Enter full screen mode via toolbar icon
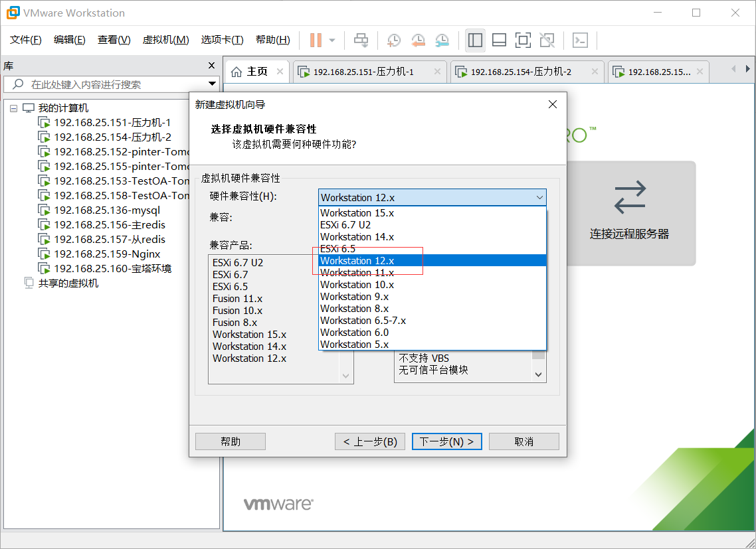 [x=523, y=40]
